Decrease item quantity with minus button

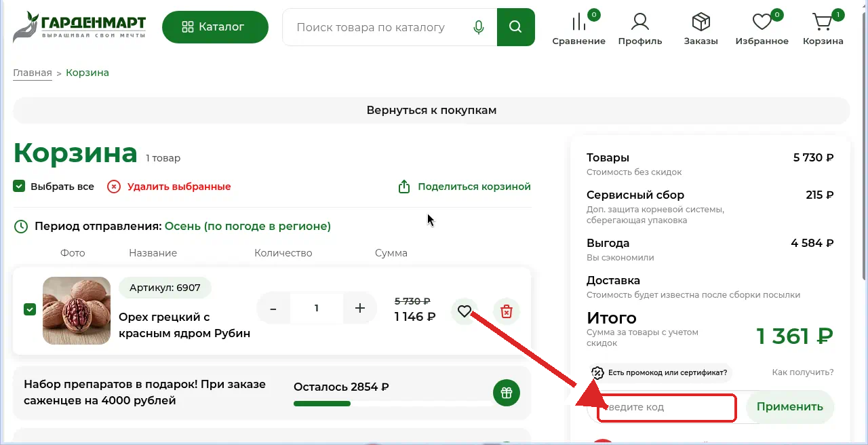273,309
